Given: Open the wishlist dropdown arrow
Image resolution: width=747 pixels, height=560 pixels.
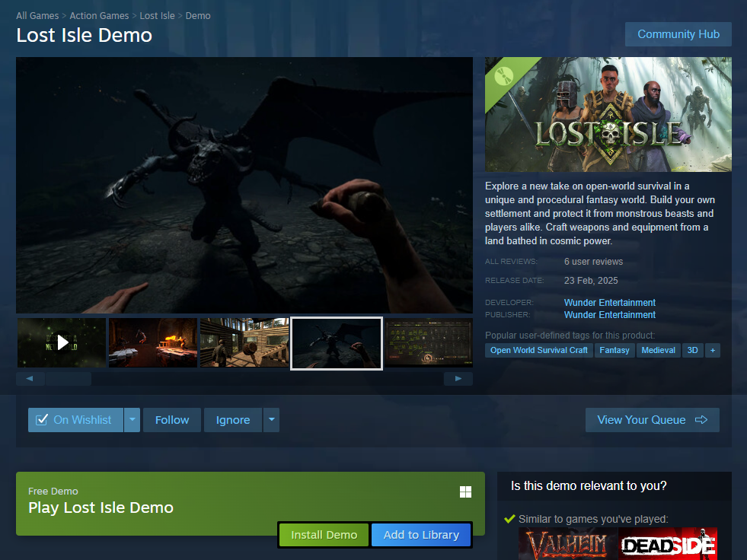Looking at the screenshot, I should pos(132,420).
